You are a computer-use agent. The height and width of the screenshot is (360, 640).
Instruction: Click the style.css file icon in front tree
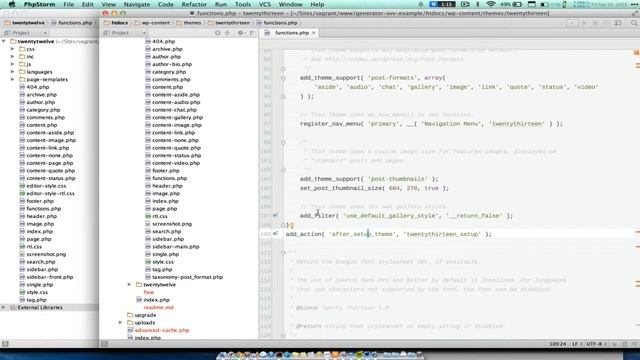click(148, 262)
